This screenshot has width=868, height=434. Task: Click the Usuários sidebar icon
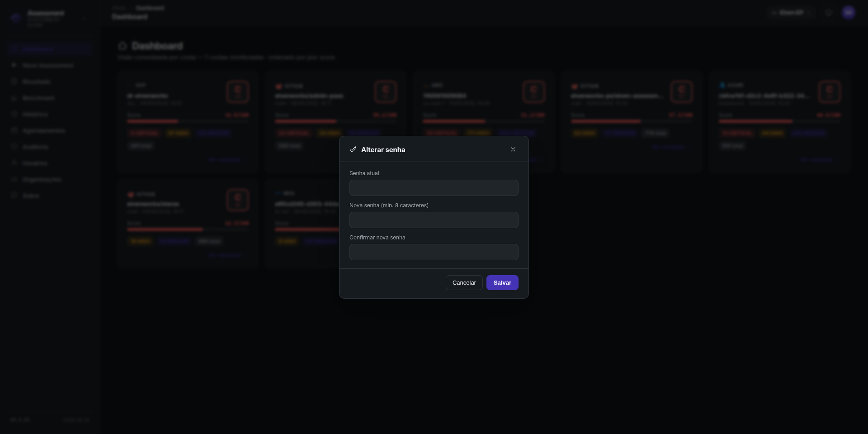coord(14,163)
